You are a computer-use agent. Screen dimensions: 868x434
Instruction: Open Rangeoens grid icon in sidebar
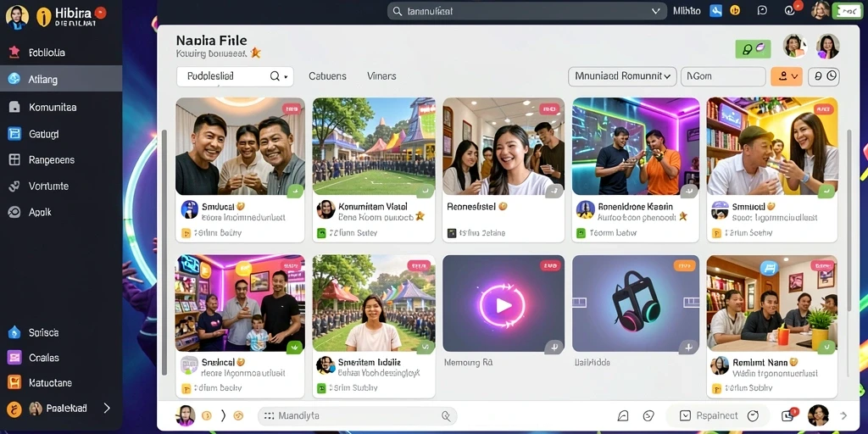pyautogui.click(x=14, y=160)
